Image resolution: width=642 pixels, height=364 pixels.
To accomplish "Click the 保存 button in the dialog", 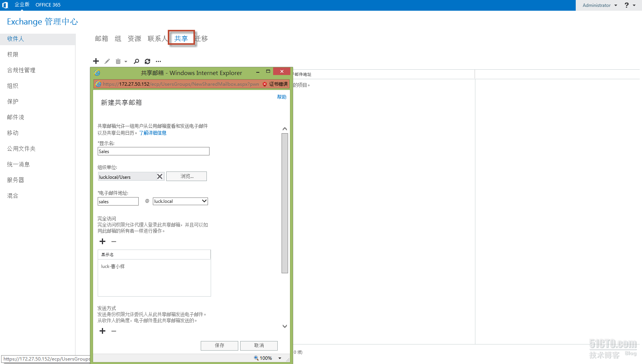I will click(x=219, y=346).
